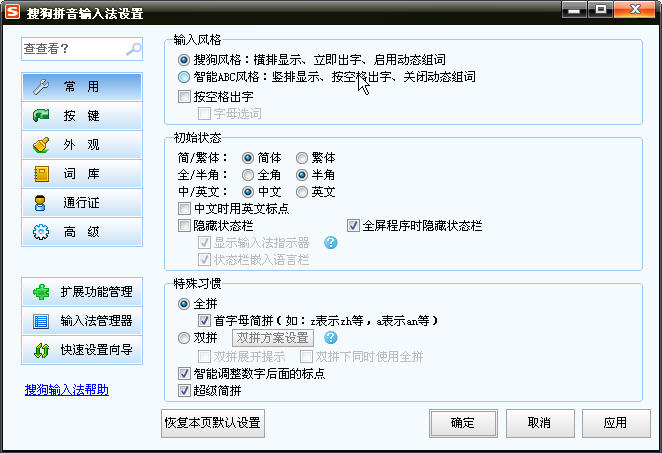Click help icon next to 显示输入法指示器
This screenshot has width=662, height=453.
click(x=331, y=242)
